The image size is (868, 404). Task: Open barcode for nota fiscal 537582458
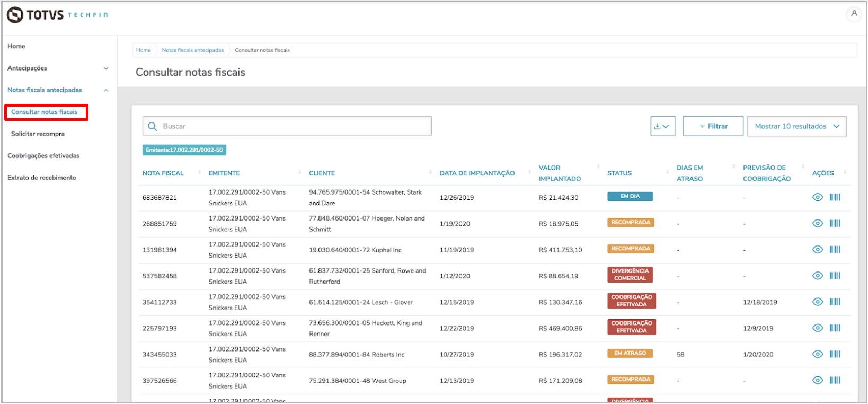(835, 276)
